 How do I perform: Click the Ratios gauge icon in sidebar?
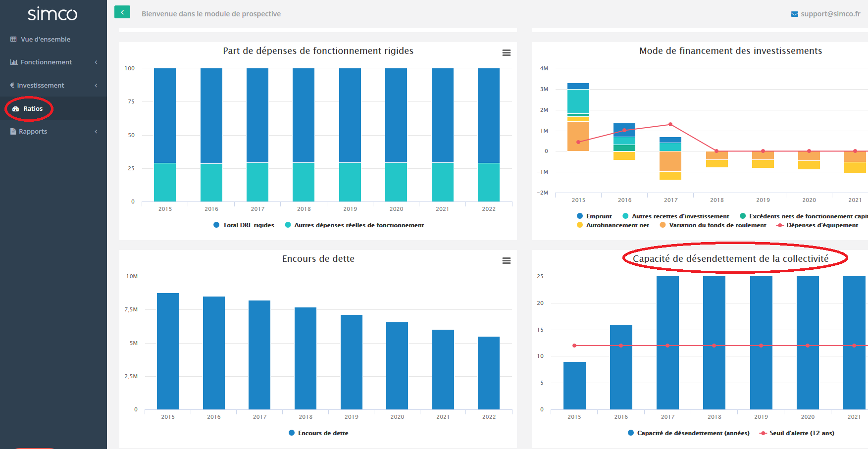(16, 109)
